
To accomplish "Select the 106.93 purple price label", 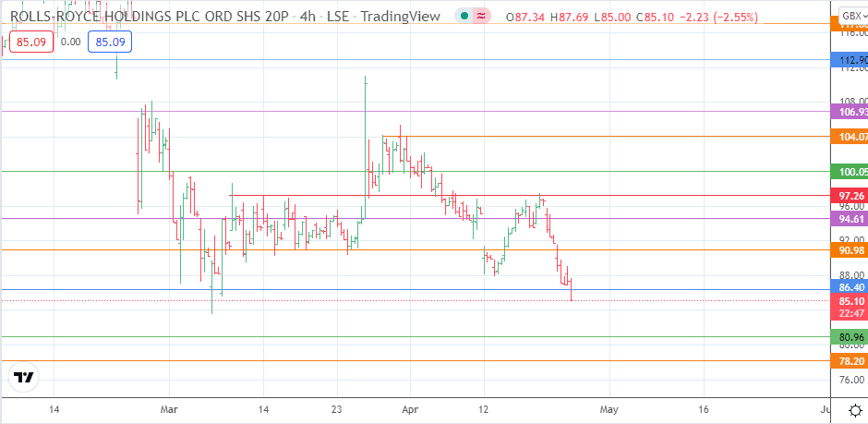I will coord(850,113).
